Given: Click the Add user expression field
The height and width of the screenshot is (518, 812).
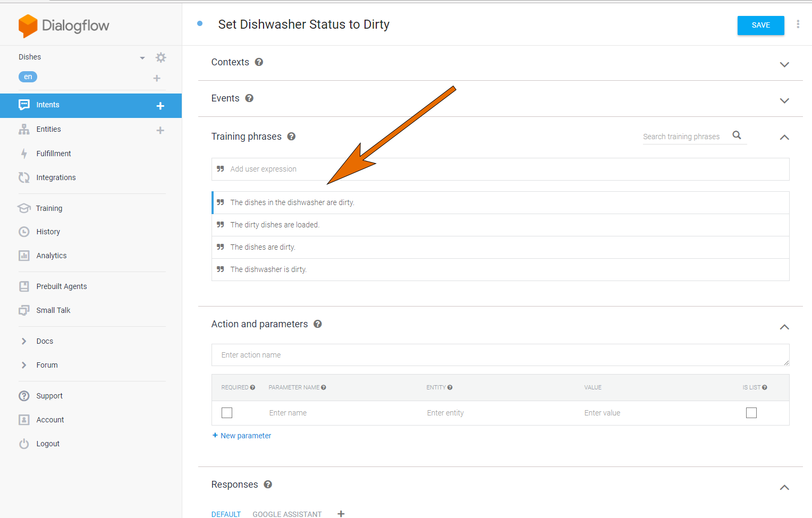Looking at the screenshot, I should (500, 169).
